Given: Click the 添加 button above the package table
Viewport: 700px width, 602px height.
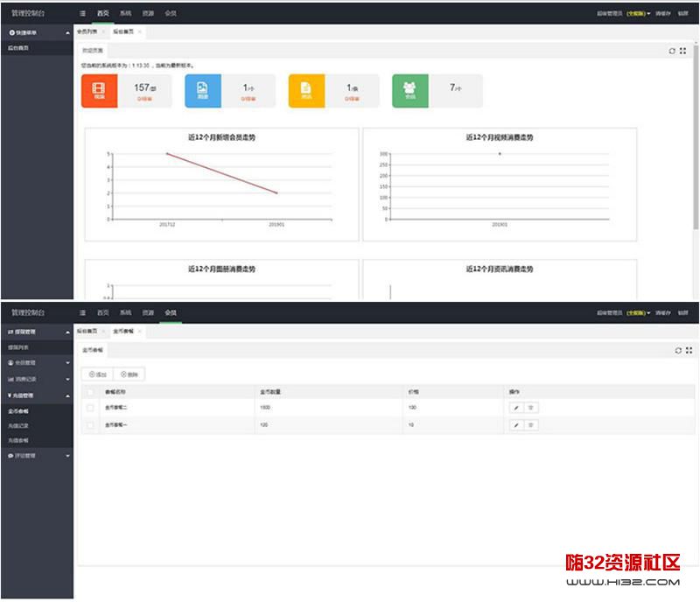Looking at the screenshot, I should coord(97,374).
